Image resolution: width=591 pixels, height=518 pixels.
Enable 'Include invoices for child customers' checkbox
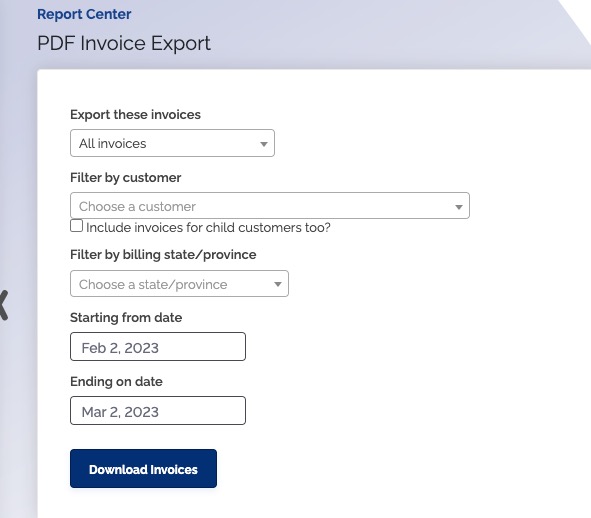tap(77, 226)
